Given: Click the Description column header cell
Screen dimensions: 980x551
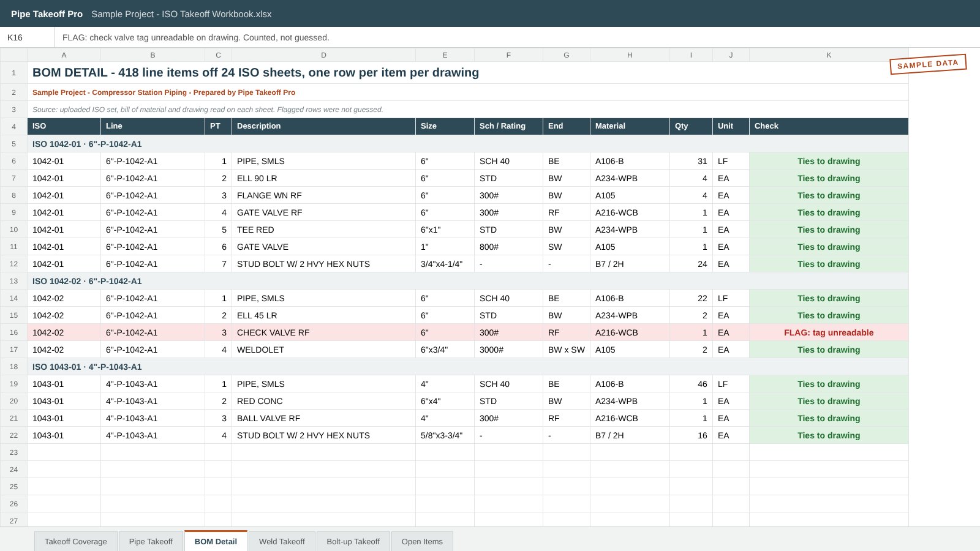Looking at the screenshot, I should tap(323, 126).
